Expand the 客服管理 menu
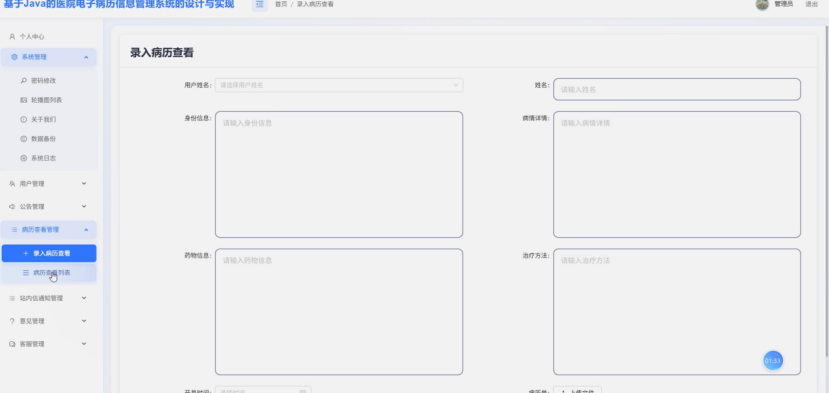The image size is (829, 393). [x=49, y=344]
